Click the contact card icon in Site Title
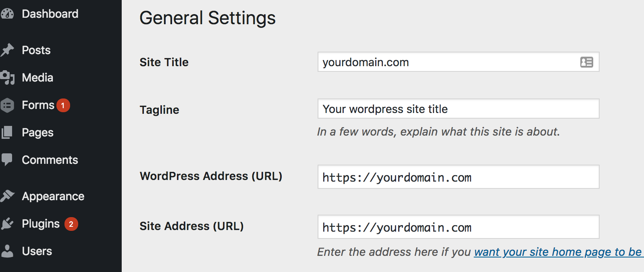Viewport: 644px width, 272px height. coord(586,62)
